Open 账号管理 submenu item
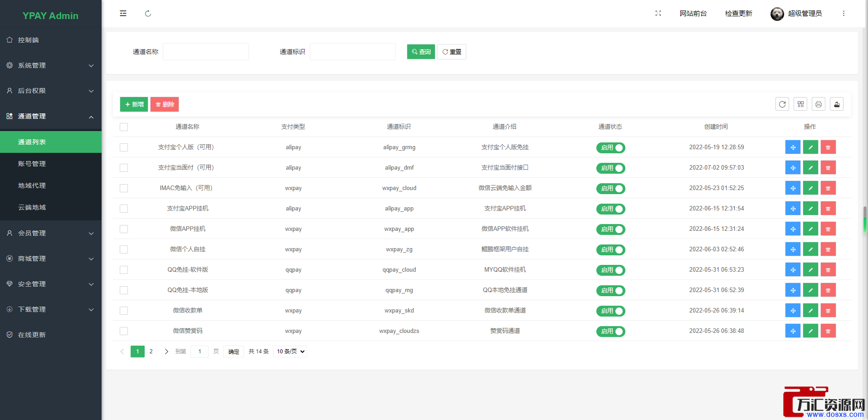The image size is (868, 420). (x=51, y=164)
